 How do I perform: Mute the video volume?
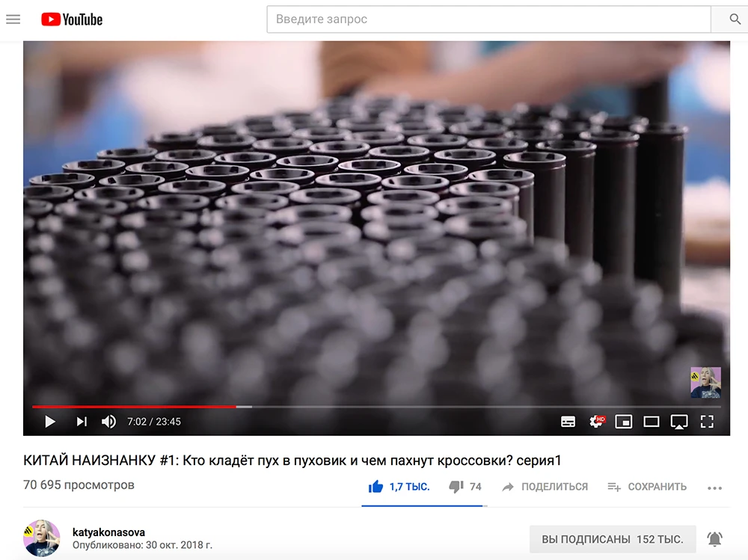(108, 422)
